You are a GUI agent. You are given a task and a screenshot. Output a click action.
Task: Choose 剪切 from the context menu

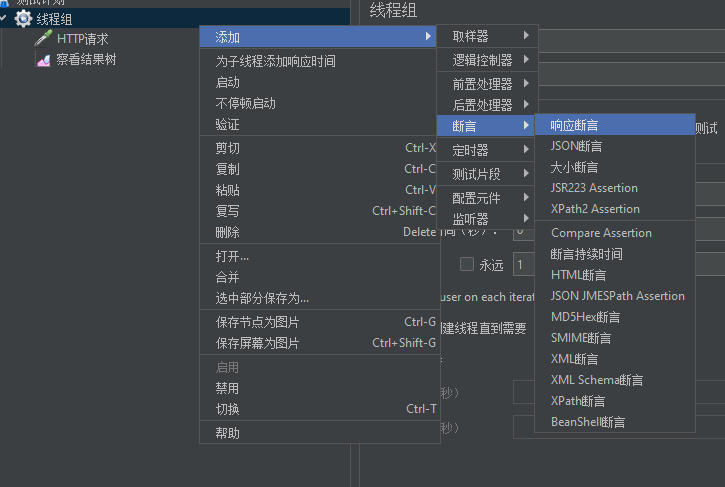pos(318,148)
